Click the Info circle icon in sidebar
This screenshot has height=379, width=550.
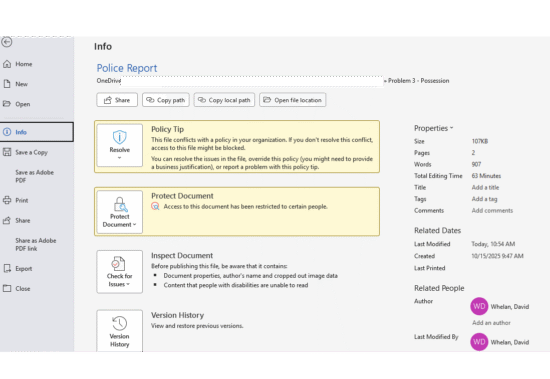[7, 132]
